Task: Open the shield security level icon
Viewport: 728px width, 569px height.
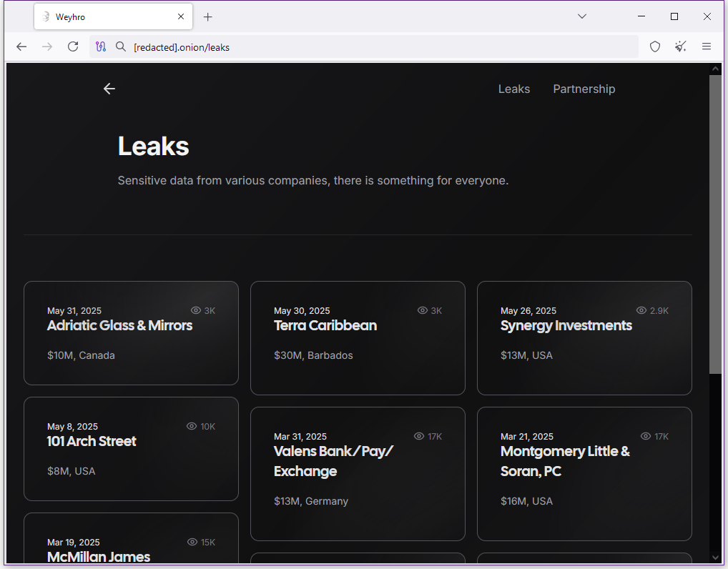Action: tap(654, 47)
